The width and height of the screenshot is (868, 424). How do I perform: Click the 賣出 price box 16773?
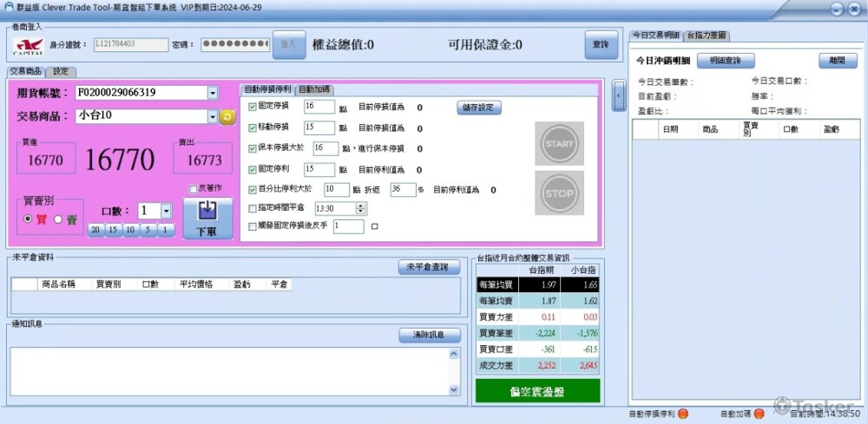pos(203,160)
